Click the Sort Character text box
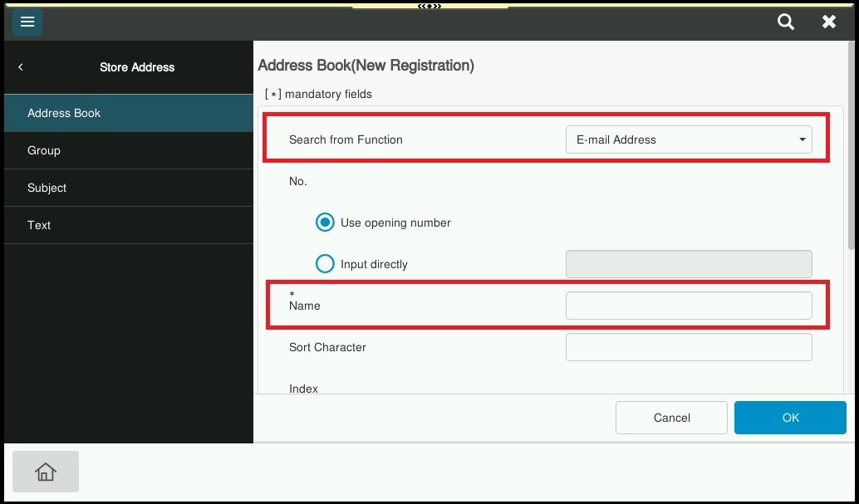859x504 pixels. tap(689, 347)
